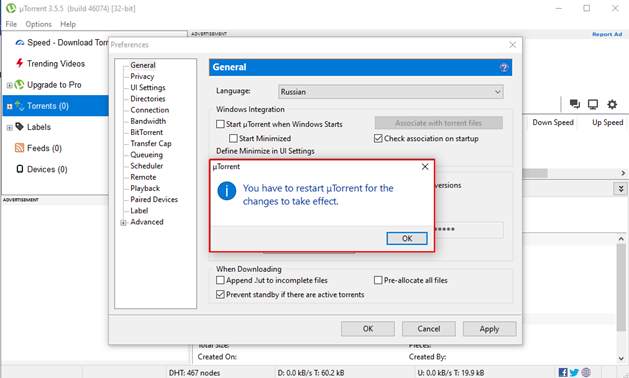Select Remote in the preferences tree
This screenshot has width=629, height=378.
pos(143,177)
